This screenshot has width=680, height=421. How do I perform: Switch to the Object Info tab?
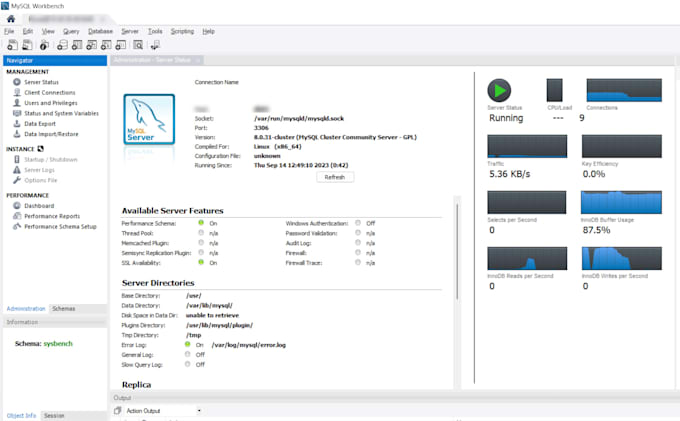[21, 415]
